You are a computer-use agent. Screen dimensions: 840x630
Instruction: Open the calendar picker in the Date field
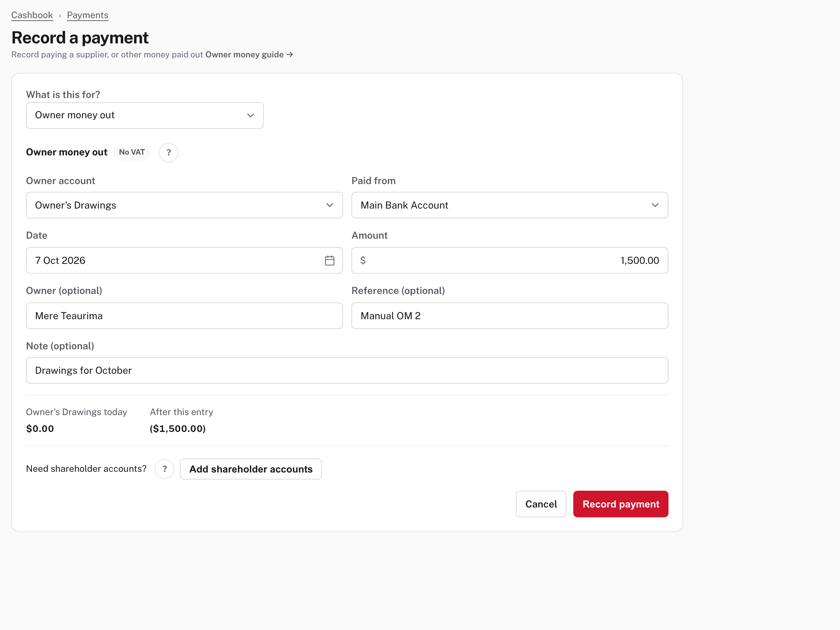point(329,260)
